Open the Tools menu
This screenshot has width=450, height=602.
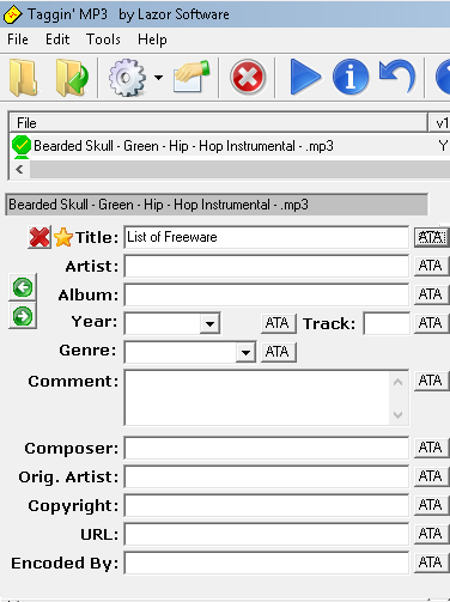tap(103, 39)
